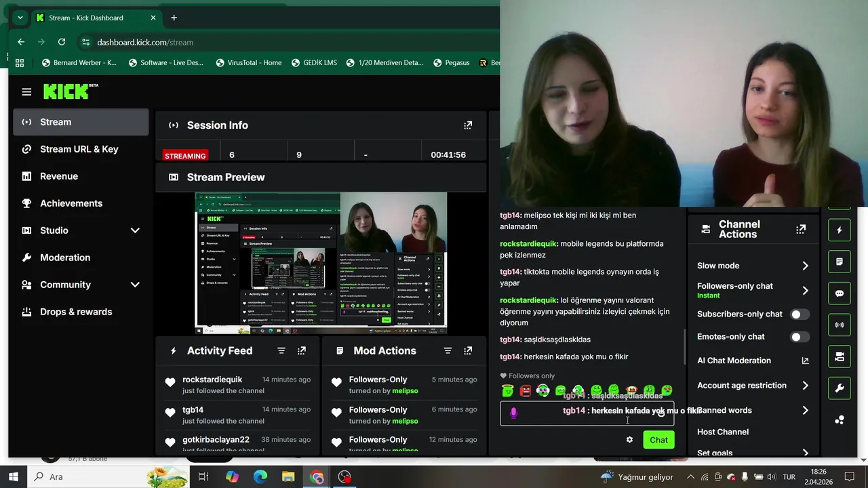Open a new browser tab
868x488 pixels.
pos(174,18)
